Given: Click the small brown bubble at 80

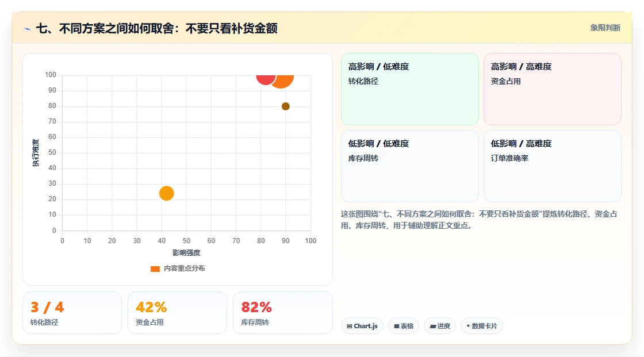Looking at the screenshot, I should (x=285, y=106).
